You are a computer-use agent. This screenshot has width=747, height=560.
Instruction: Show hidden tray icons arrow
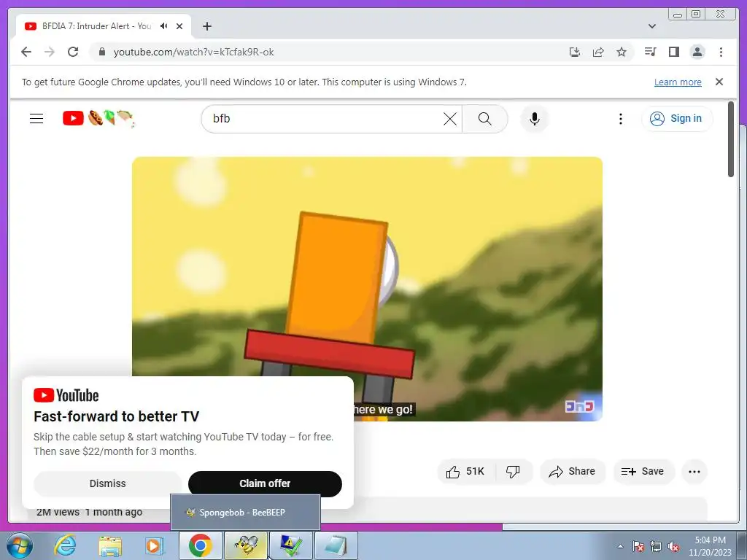(x=620, y=546)
